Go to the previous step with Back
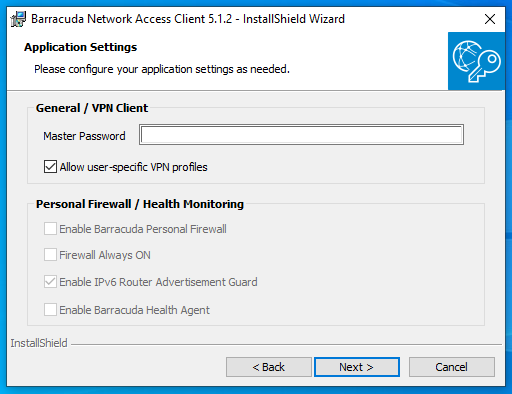Viewport: 512px width, 394px height. 269,367
